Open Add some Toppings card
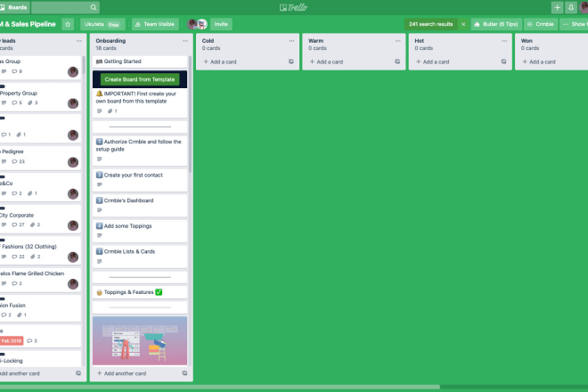588x392 pixels. pos(140,231)
